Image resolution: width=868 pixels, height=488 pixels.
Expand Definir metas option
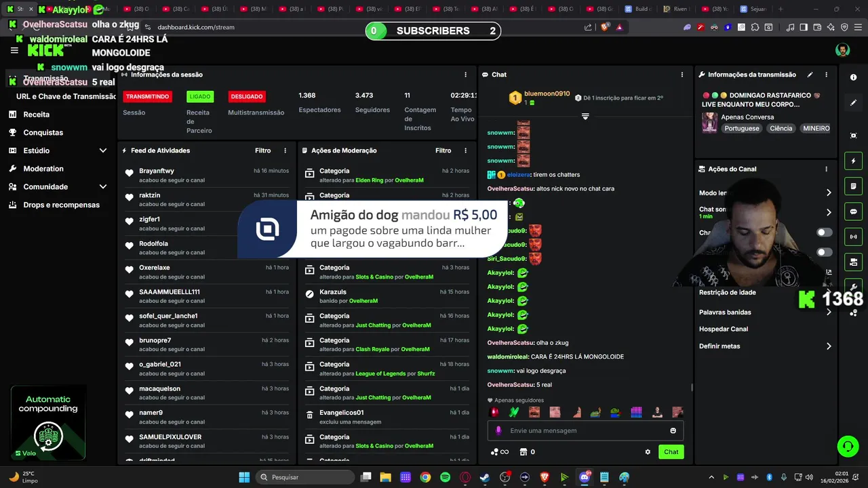[x=828, y=346]
